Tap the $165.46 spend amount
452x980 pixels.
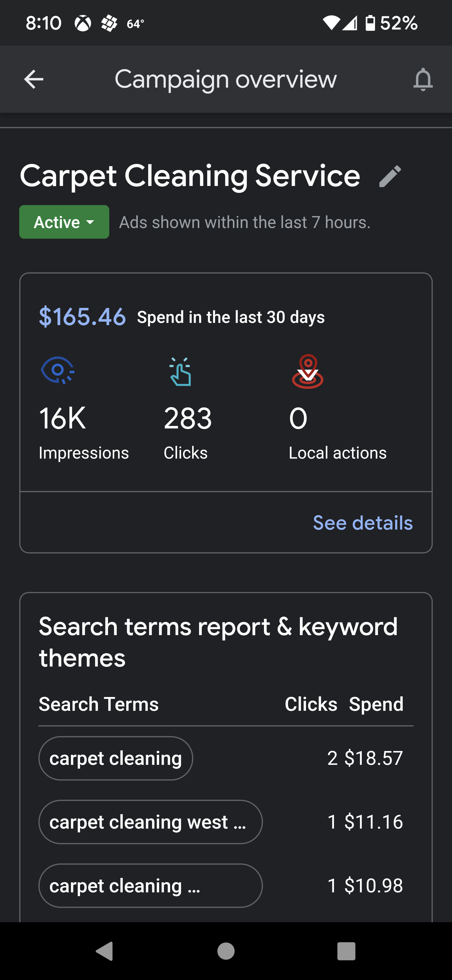click(82, 317)
